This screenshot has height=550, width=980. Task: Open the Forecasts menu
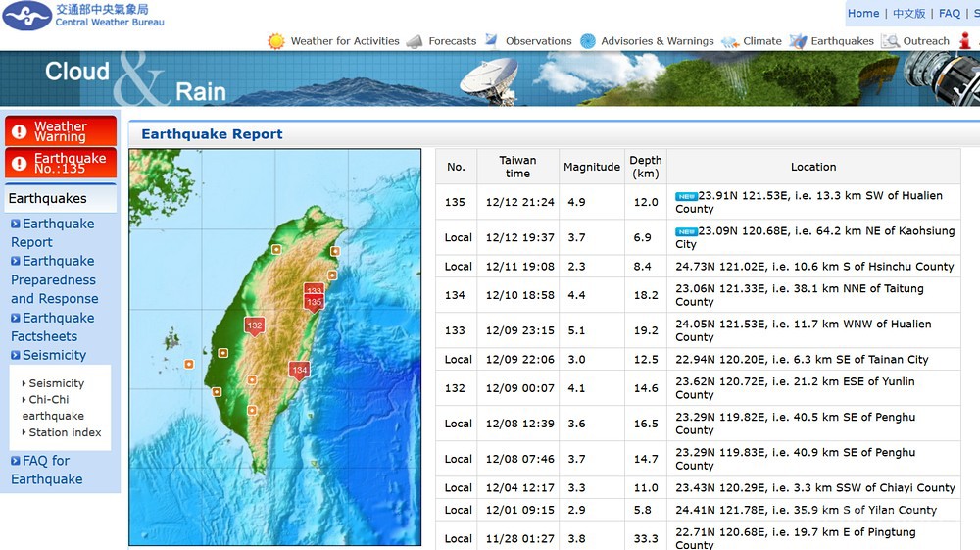pyautogui.click(x=453, y=41)
